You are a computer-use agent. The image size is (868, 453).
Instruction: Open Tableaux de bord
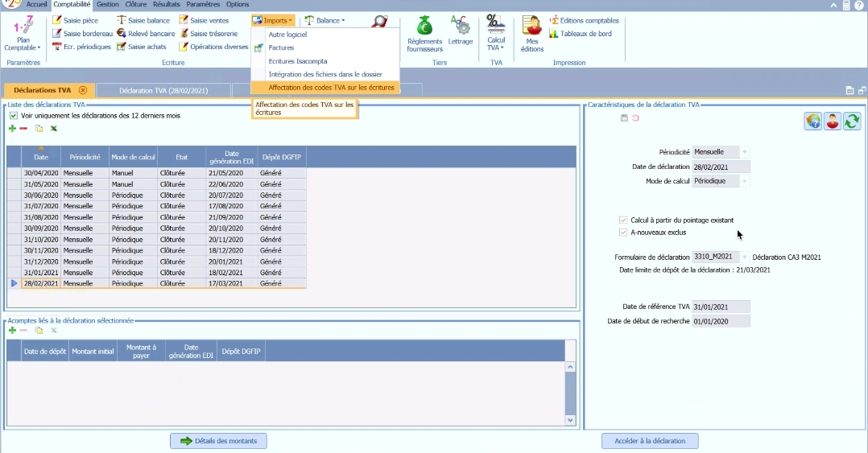581,34
